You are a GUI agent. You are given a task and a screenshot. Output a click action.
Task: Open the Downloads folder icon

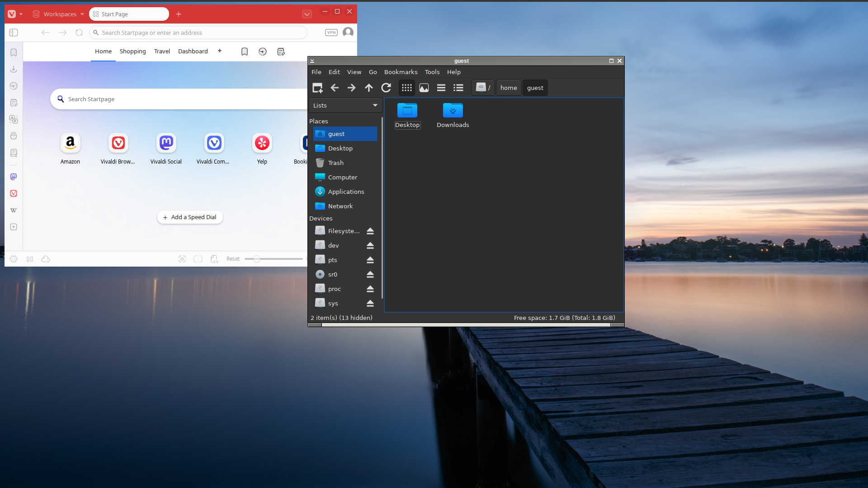pos(453,111)
